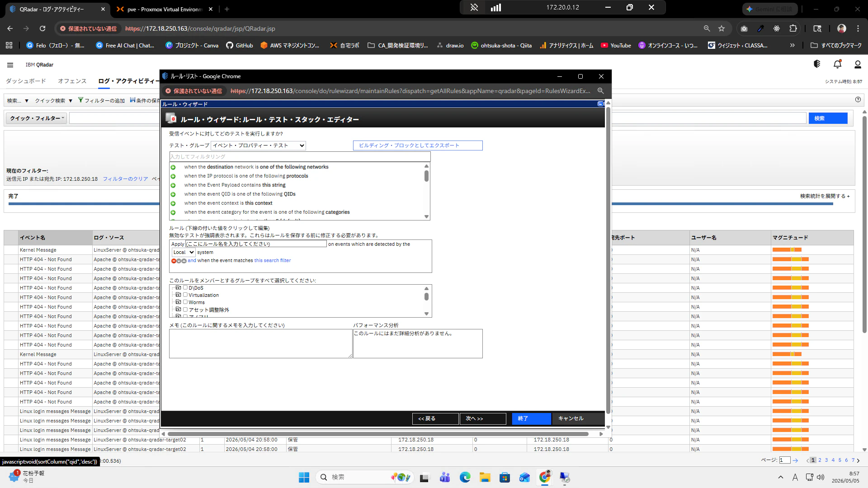Switch to the ダッシュボード tab

[x=26, y=81]
